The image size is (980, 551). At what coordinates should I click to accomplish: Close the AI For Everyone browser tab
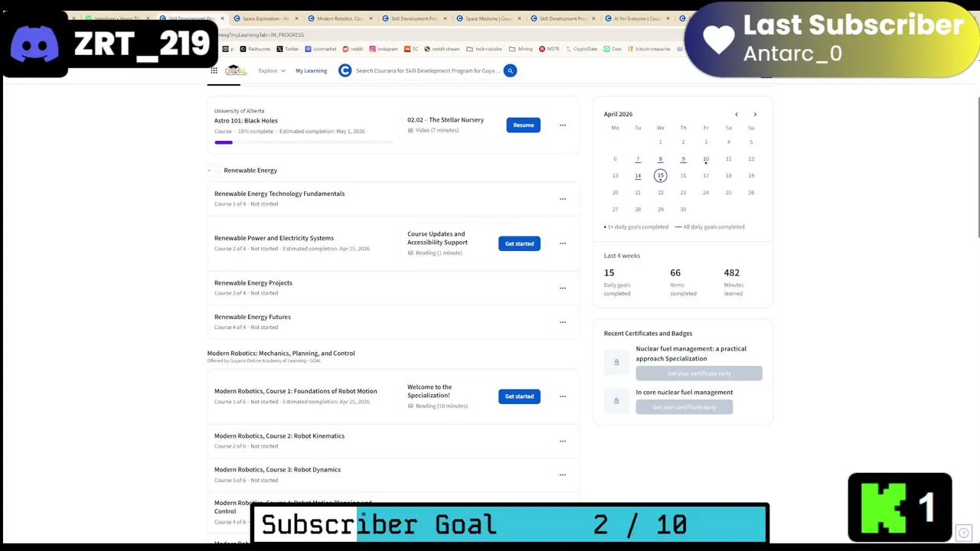point(668,18)
